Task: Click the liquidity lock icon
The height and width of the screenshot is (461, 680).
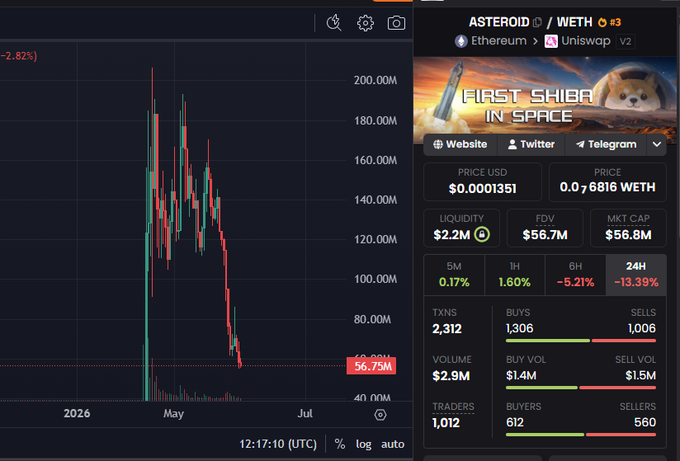Action: [482, 235]
